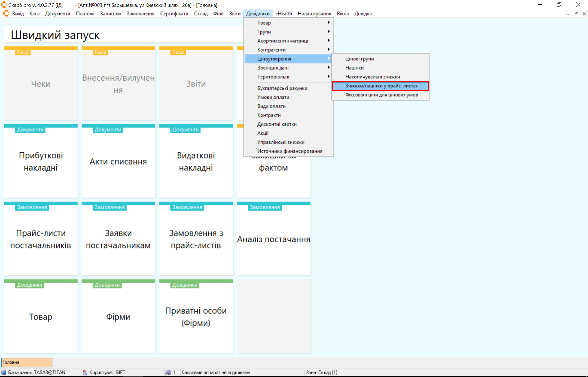Image resolution: width=588 pixels, height=377 pixels.
Task: Click the database icon in status bar
Action: pyautogui.click(x=4, y=372)
